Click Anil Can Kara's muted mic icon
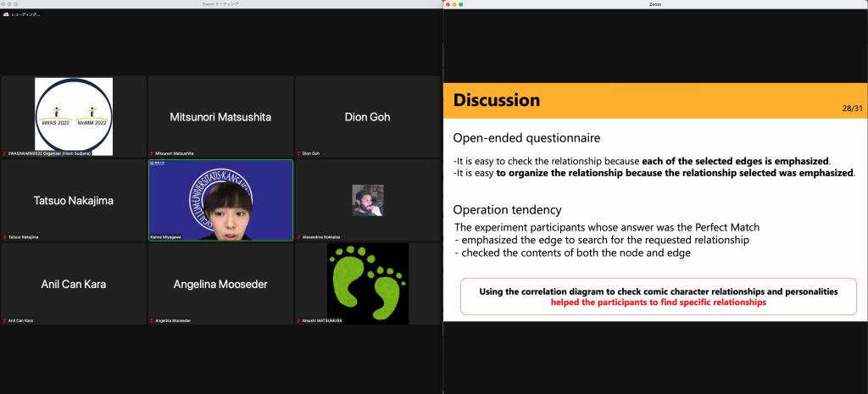The height and width of the screenshot is (394, 868). pyautogui.click(x=4, y=320)
